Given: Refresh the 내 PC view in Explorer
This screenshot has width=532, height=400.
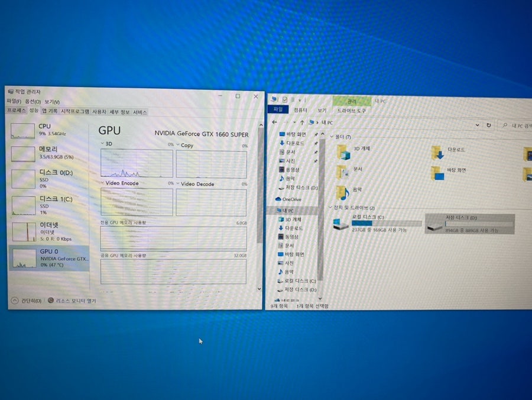Looking at the screenshot, I should 489,125.
